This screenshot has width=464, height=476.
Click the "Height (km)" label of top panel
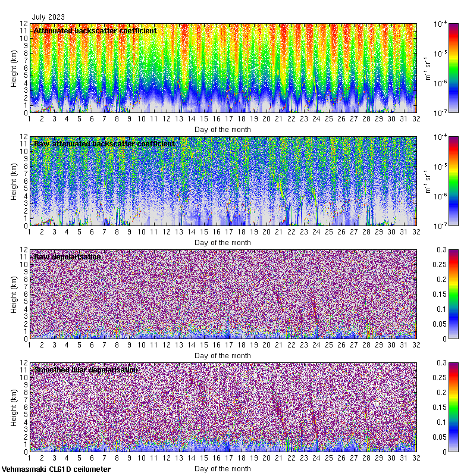(x=14, y=68)
